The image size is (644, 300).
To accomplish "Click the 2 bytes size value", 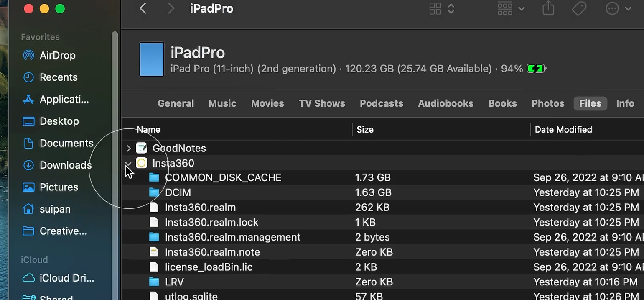I will 372,237.
